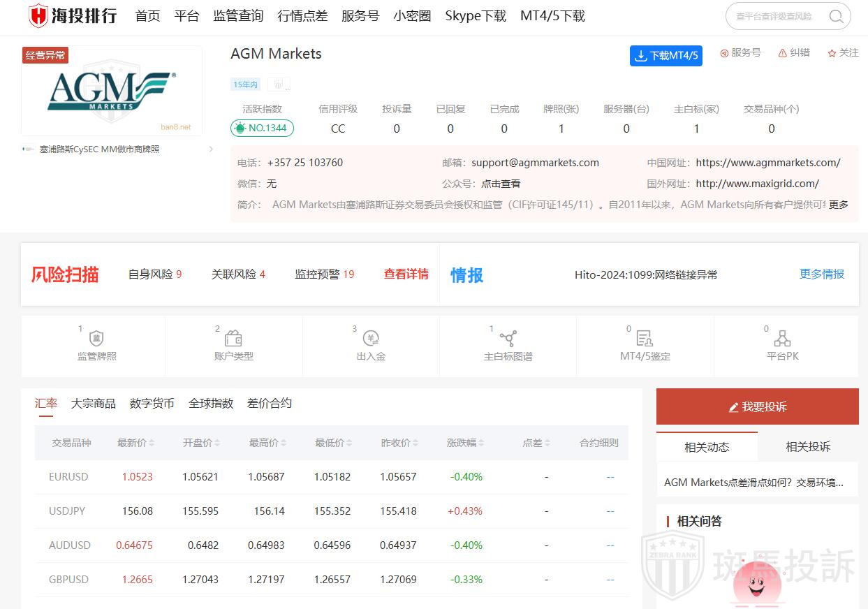This screenshot has width=868, height=609.
Task: Open the 监管牌照 license icon
Action: [x=96, y=339]
